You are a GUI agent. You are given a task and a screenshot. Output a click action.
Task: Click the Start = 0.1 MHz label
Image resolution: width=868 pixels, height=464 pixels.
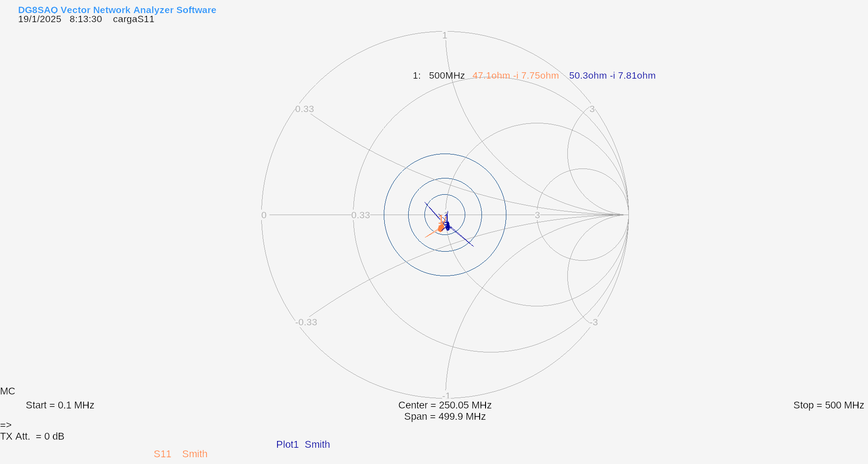point(60,405)
